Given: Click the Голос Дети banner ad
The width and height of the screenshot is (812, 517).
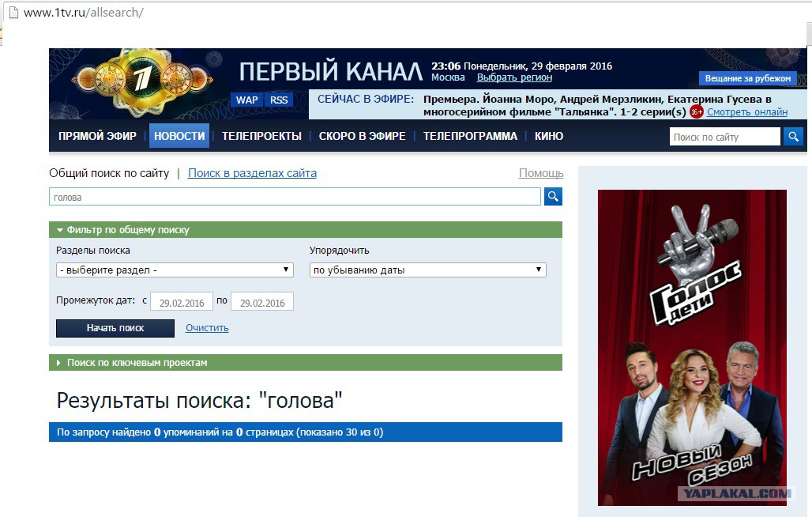Looking at the screenshot, I should pos(692,348).
